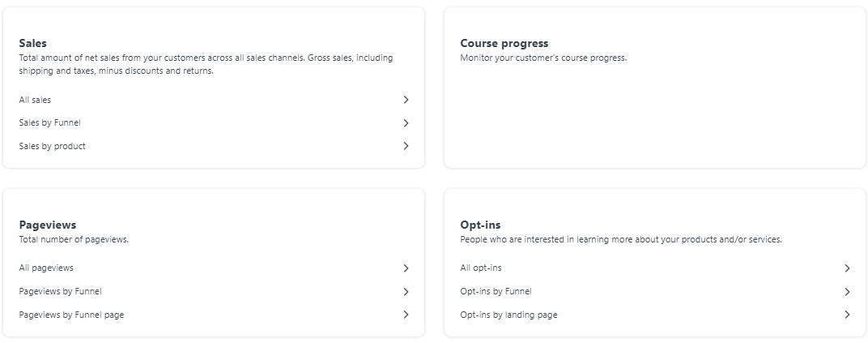Select the Sales by product link
The width and height of the screenshot is (868, 343).
coord(52,146)
